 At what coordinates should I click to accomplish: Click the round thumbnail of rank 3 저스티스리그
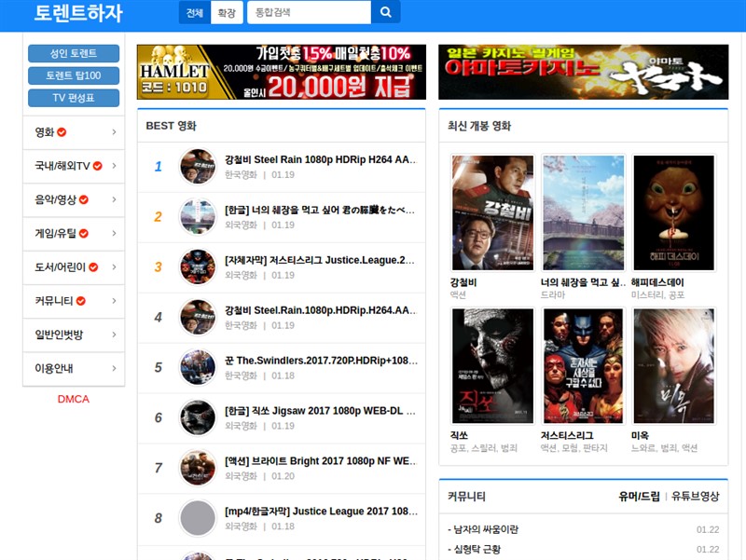click(198, 267)
